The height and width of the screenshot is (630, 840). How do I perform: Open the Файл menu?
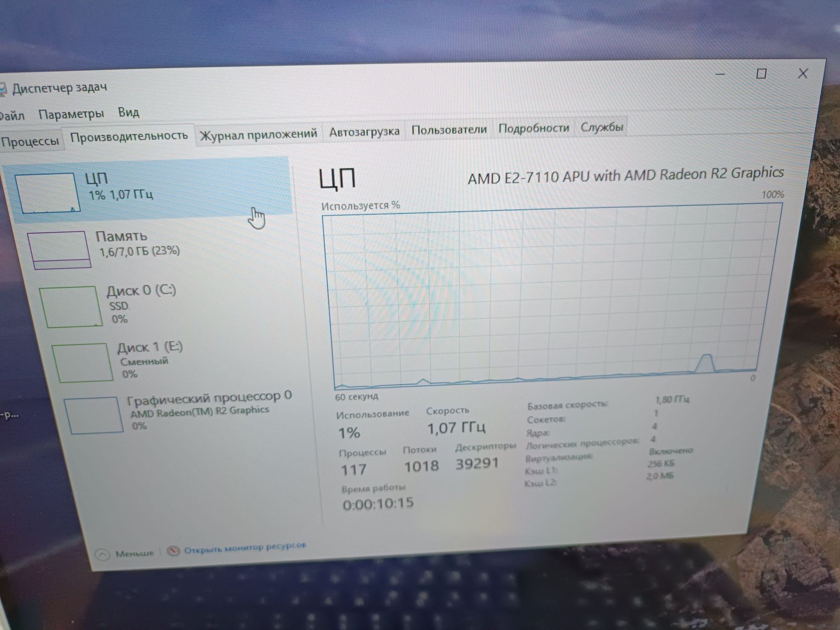13,115
